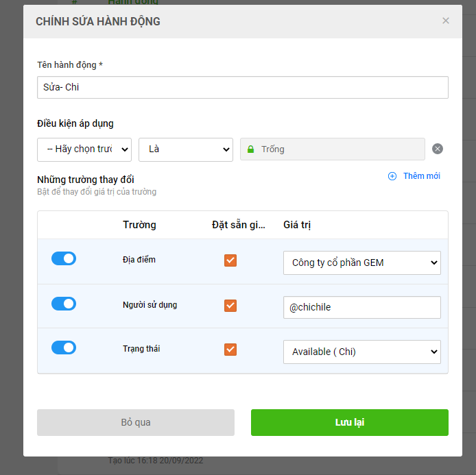This screenshot has height=475, width=476.
Task: Click the Điều kiện áp dụng heading
Action: tap(75, 124)
